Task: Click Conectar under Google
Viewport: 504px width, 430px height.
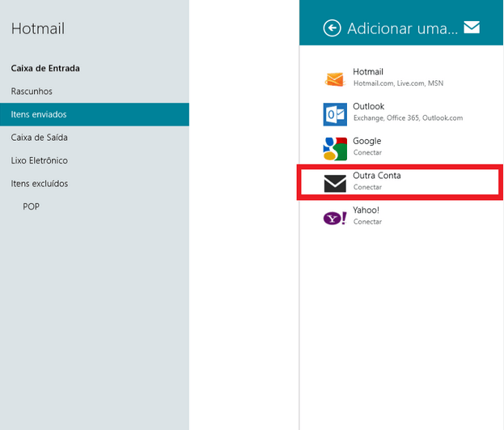Action: click(x=367, y=153)
